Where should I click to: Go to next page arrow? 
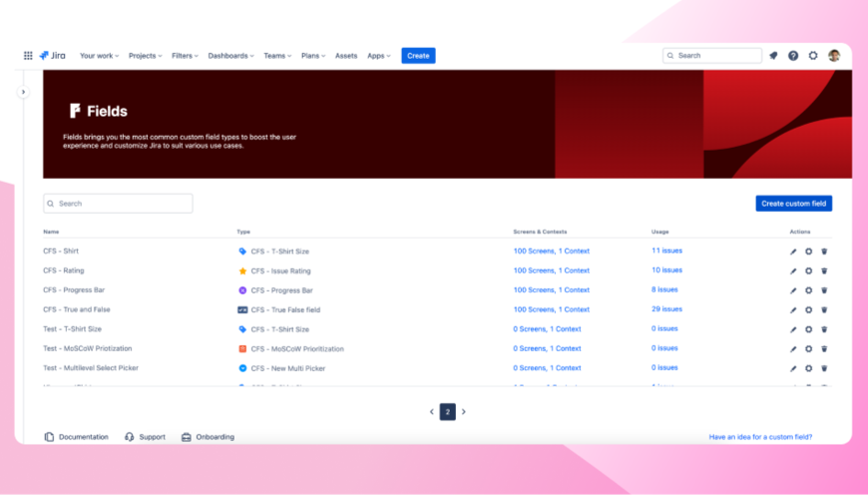click(464, 412)
